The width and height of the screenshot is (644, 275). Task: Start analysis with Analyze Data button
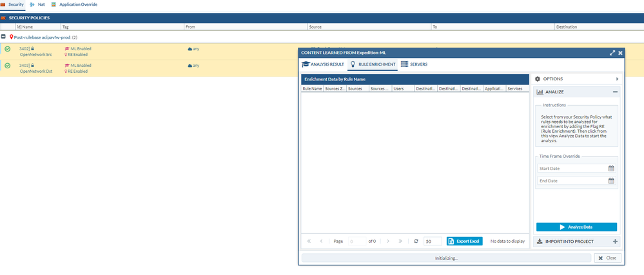[576, 227]
